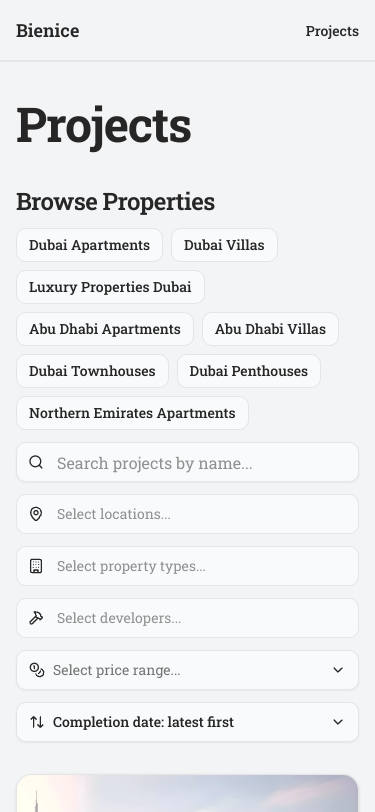The width and height of the screenshot is (375, 812).
Task: Open the completion date sort chevron
Action: (338, 722)
